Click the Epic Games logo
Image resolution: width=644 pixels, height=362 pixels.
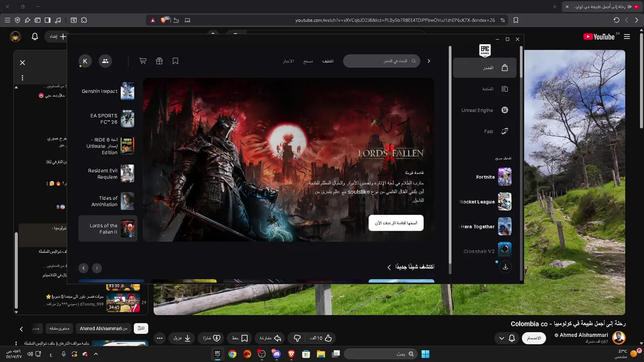[485, 50]
